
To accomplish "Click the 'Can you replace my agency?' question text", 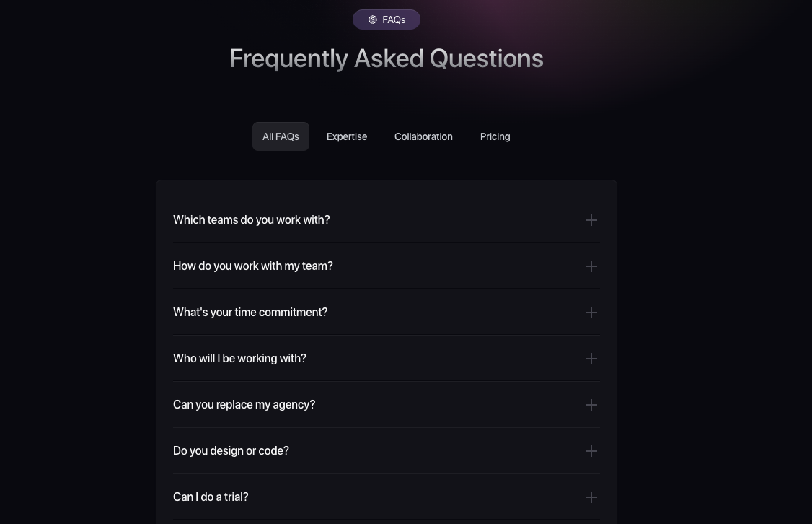I will (244, 405).
